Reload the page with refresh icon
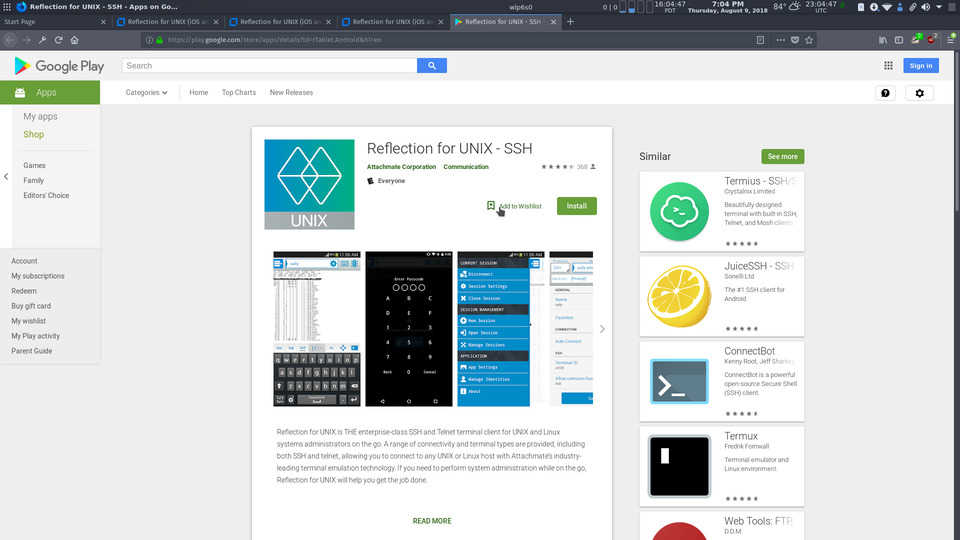The height and width of the screenshot is (540, 960). pos(58,40)
